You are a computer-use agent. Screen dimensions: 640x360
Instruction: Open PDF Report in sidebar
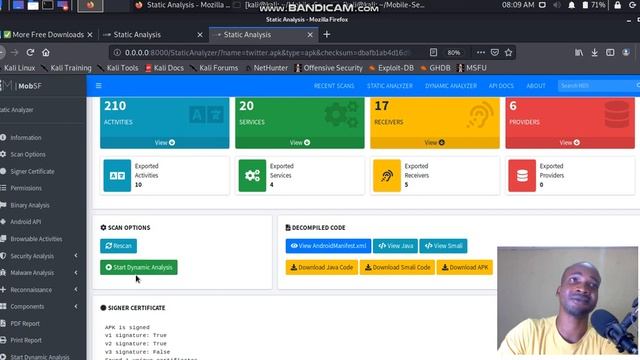pos(25,324)
